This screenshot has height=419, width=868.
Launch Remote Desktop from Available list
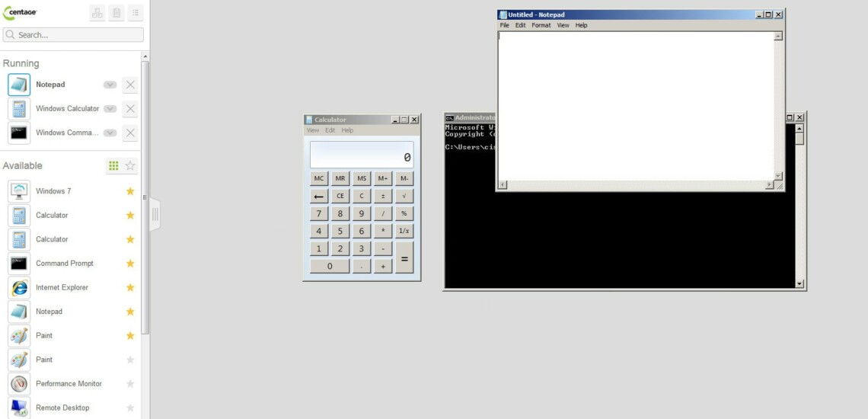pyautogui.click(x=19, y=408)
